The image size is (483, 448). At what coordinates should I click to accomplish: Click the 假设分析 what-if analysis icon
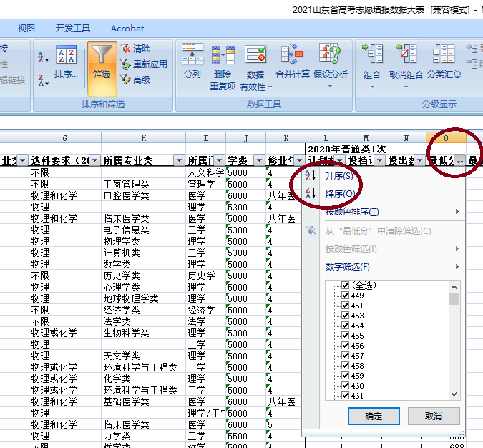coord(330,54)
